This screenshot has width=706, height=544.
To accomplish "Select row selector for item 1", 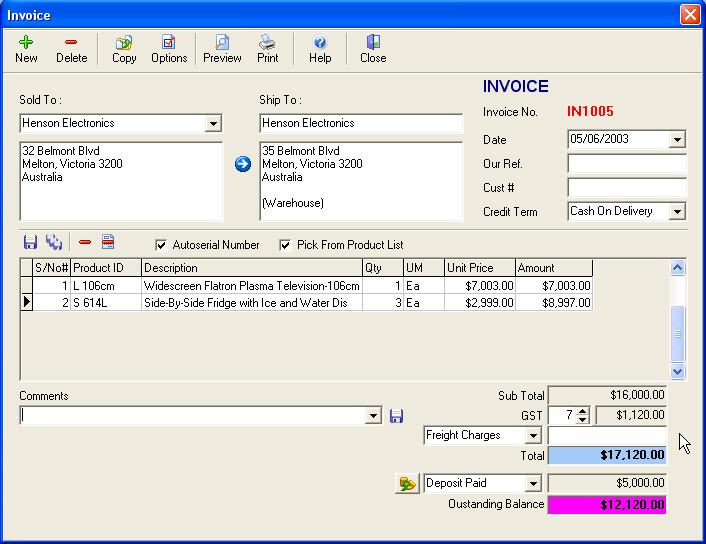I will [27, 286].
